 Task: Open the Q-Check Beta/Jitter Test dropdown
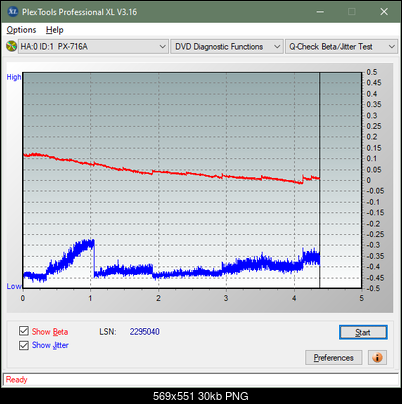341,47
